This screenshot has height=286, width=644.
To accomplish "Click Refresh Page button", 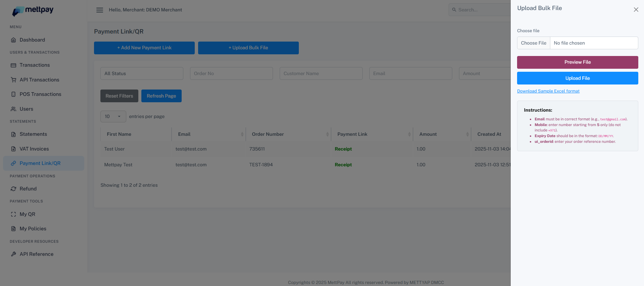I will pyautogui.click(x=162, y=96).
